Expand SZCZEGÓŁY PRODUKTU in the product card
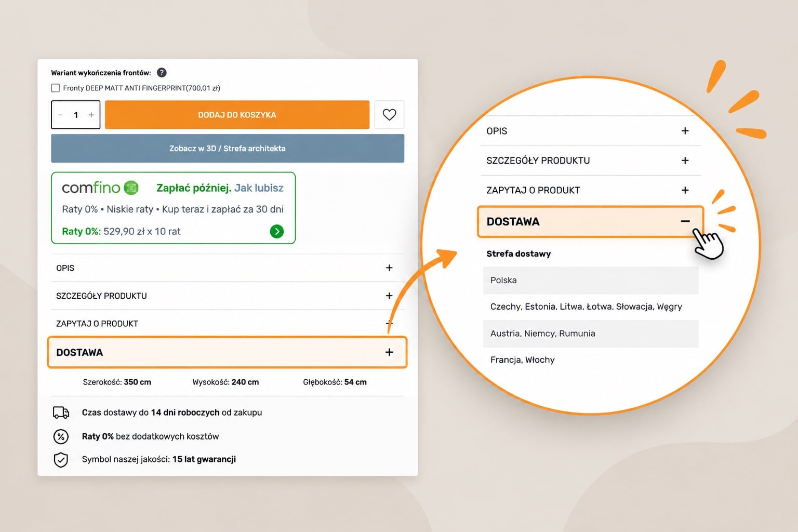798x532 pixels. [228, 296]
